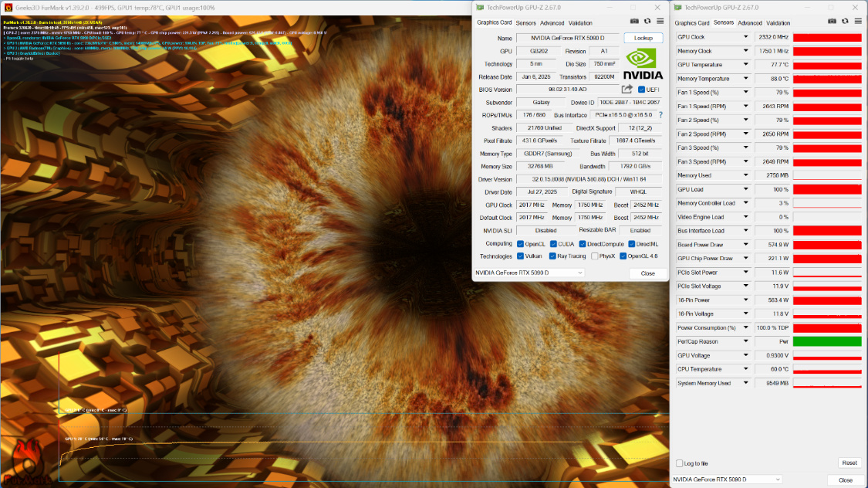Switch to Graphics Card tab in right GPU-Z window
This screenshot has height=488, width=868.
[691, 23]
